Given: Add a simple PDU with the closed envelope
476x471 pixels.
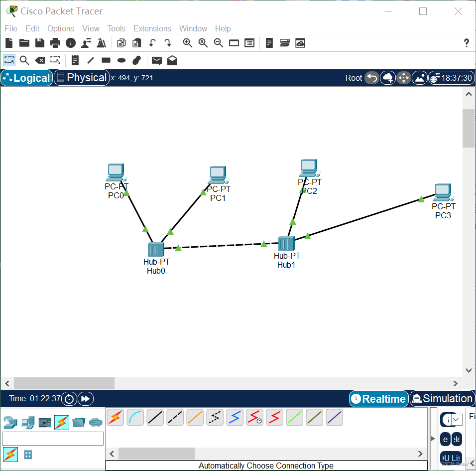Looking at the screenshot, I should pos(157,60).
